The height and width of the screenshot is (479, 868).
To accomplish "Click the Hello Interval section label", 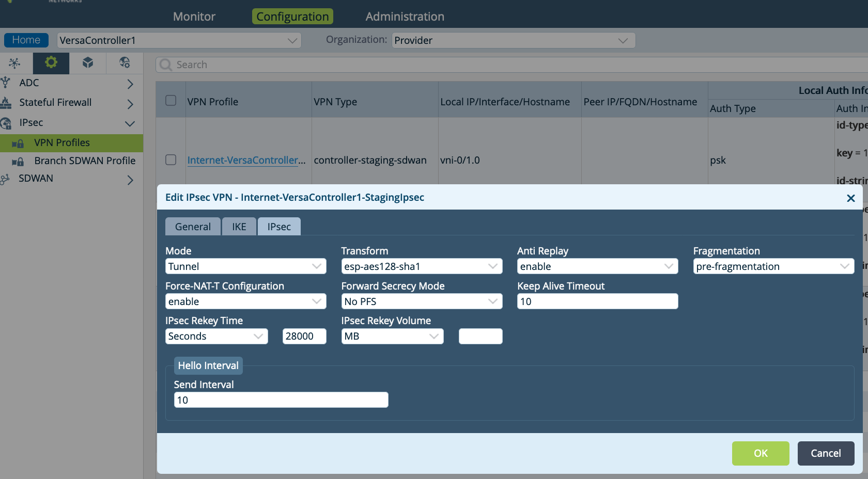I will (x=208, y=366).
